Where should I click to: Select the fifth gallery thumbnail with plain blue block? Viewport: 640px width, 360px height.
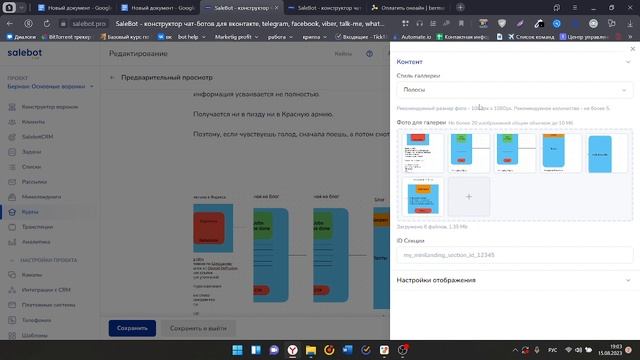607,153
